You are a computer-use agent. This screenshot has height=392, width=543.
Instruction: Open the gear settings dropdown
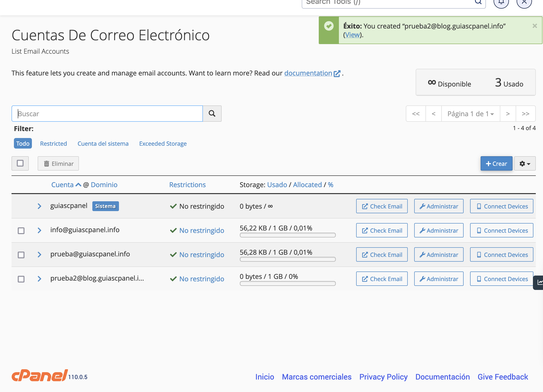pos(525,163)
